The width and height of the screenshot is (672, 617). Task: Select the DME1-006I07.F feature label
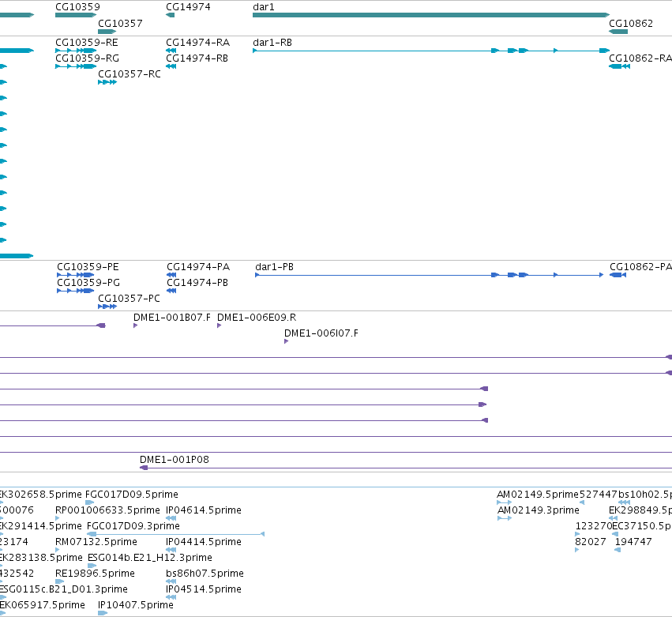321,333
